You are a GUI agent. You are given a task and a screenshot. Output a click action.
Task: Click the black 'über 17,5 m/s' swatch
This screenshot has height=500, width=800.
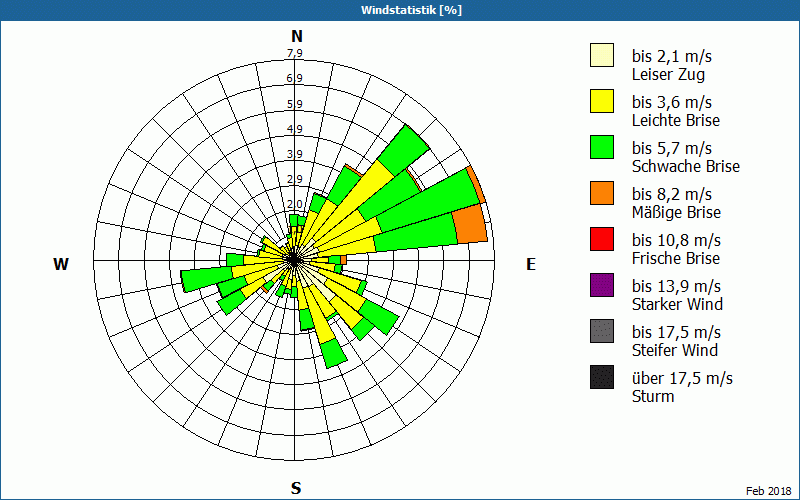click(x=602, y=377)
